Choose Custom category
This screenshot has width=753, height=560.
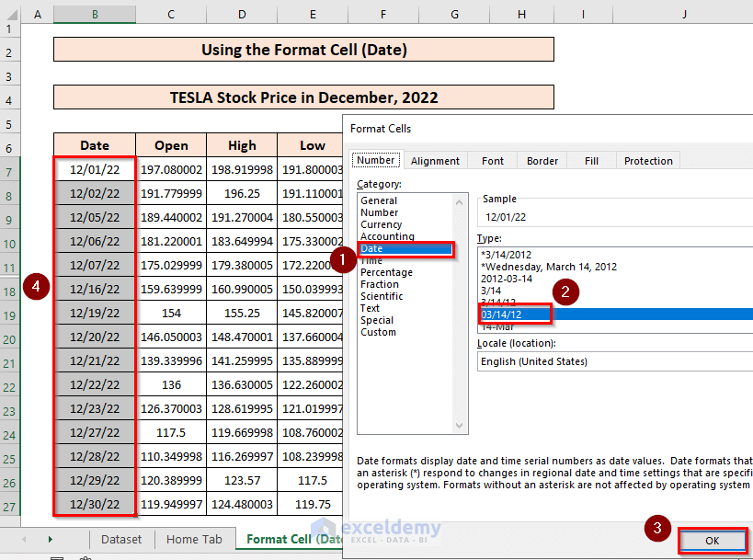click(379, 332)
